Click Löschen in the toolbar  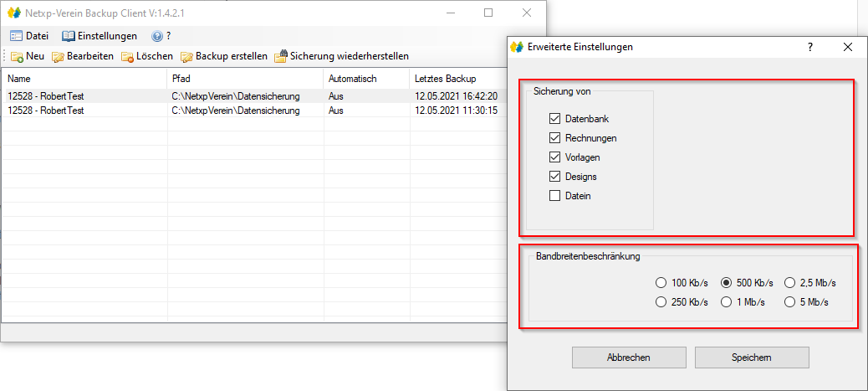147,56
